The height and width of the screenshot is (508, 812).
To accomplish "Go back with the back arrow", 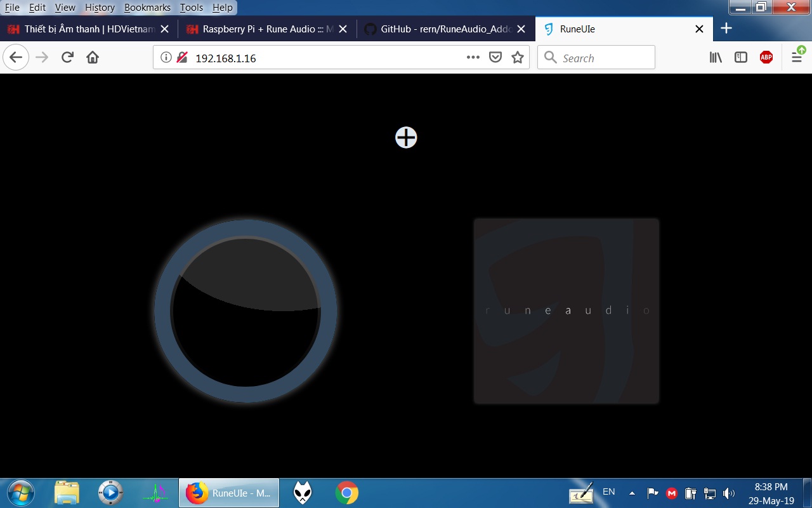I will pos(16,58).
